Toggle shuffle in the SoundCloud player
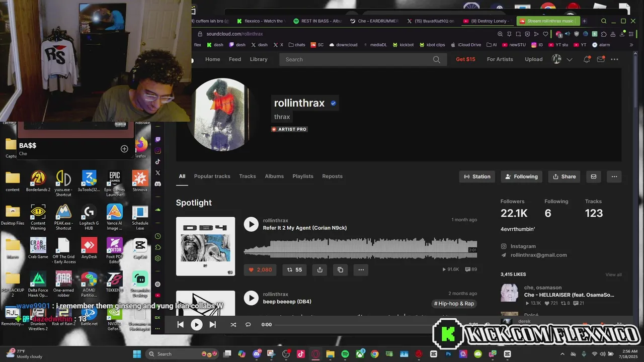This screenshot has width=644, height=362. (233, 325)
